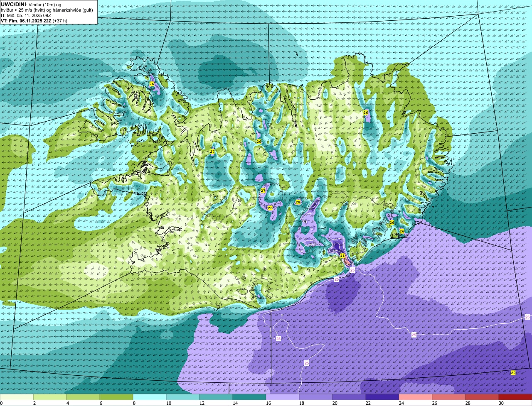532x406 pixels.
Task: Select the 14–16 m/s dark teal legend swatch
Action: pyautogui.click(x=249, y=397)
